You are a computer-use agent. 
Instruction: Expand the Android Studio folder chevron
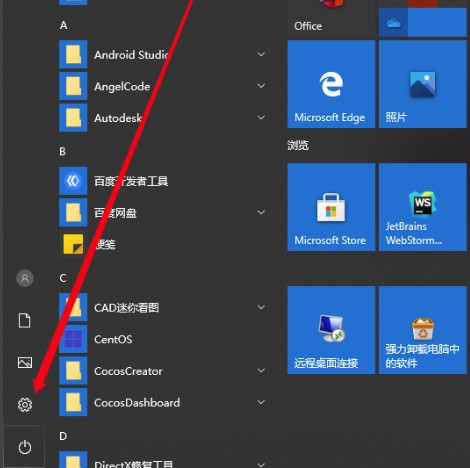pos(261,54)
